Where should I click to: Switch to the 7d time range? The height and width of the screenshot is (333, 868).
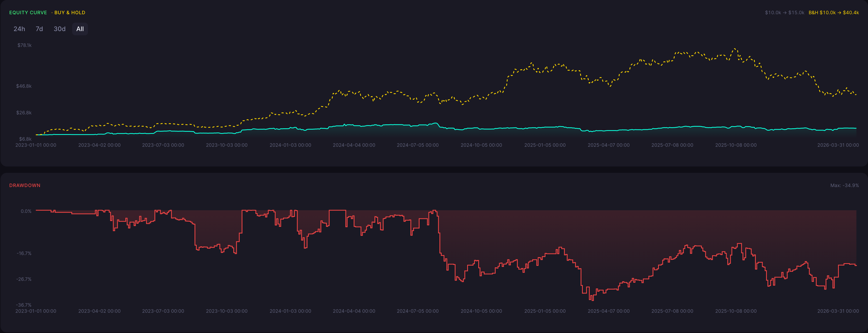(40, 29)
